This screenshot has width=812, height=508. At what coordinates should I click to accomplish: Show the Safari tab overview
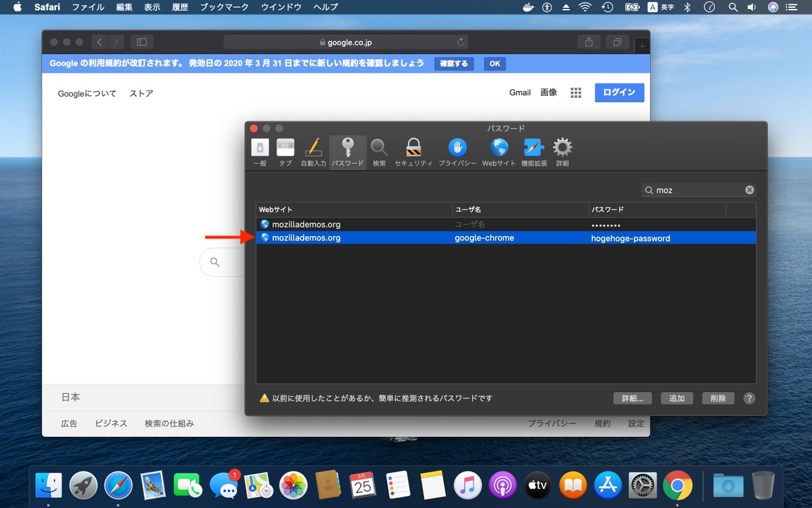point(617,42)
